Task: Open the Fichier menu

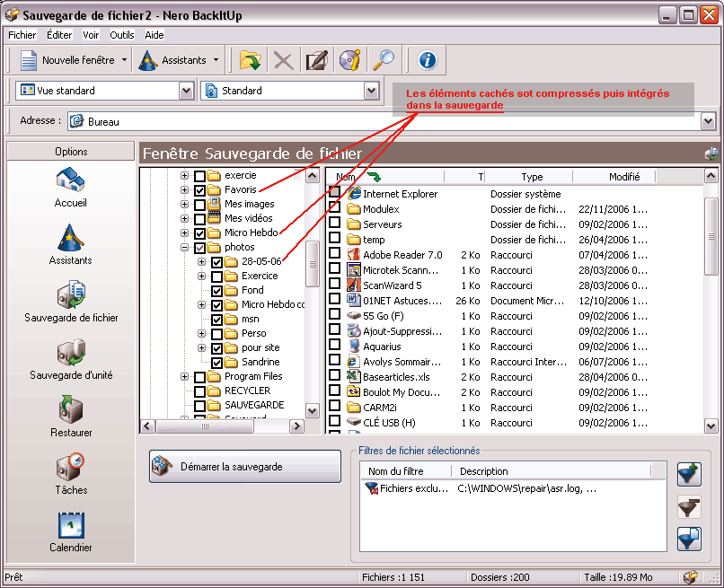Action: pyautogui.click(x=22, y=35)
